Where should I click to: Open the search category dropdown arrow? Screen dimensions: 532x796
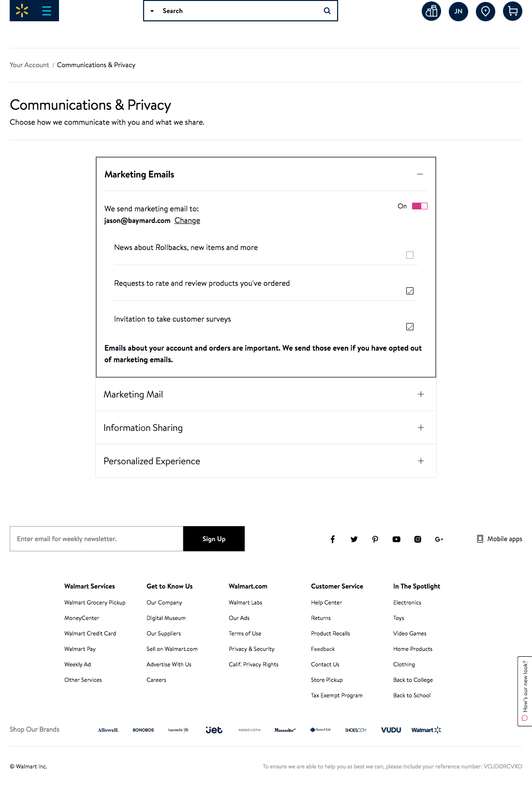click(152, 11)
